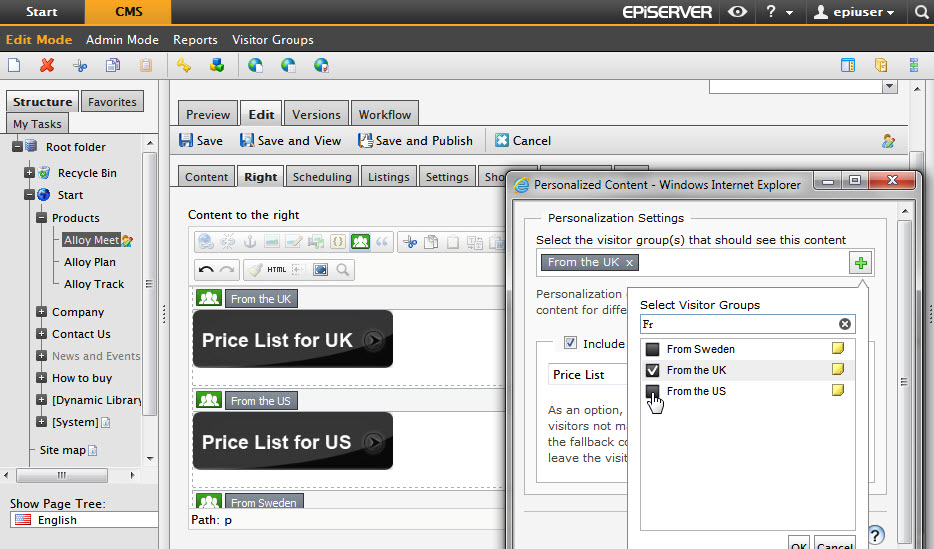Open the Visitor Groups menu

pos(272,40)
